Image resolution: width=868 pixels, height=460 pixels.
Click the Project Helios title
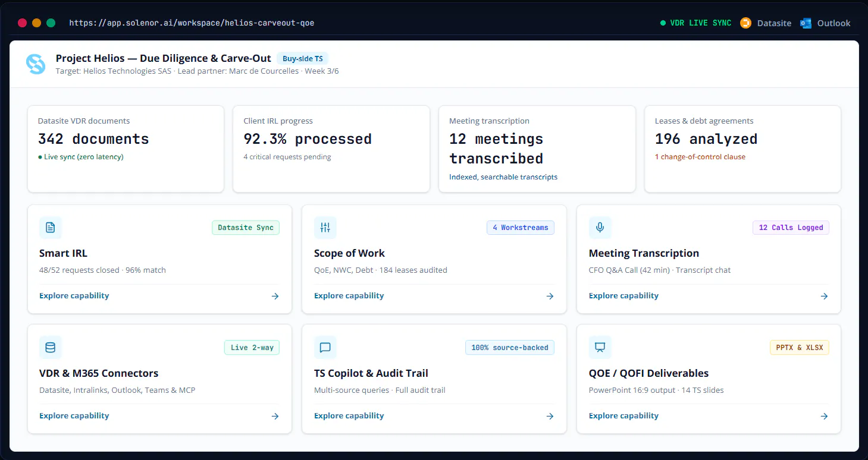(x=164, y=58)
